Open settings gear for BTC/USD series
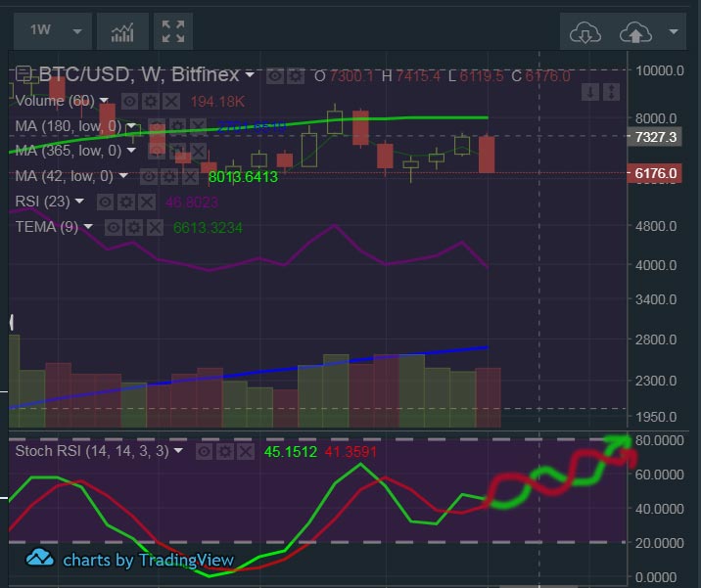Viewport: 701px width, 588px height. coord(295,76)
